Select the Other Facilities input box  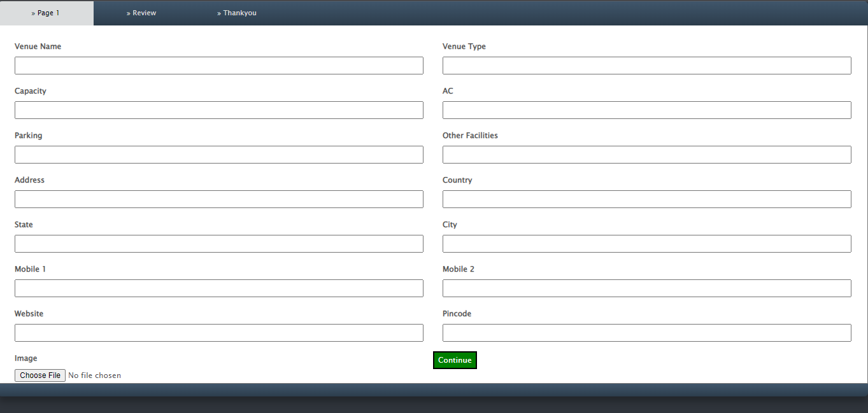[x=646, y=155]
